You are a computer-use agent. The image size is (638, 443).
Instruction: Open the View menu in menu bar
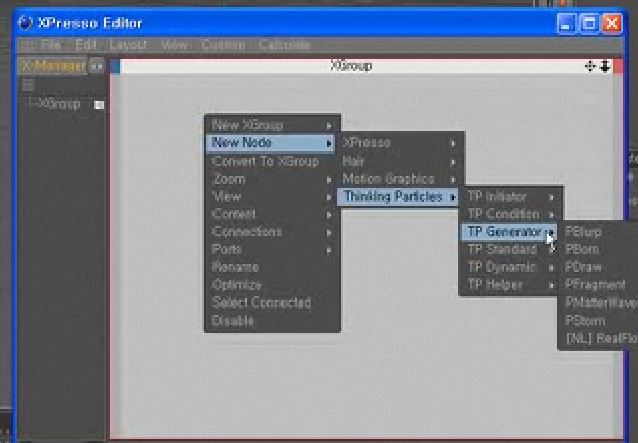[174, 44]
